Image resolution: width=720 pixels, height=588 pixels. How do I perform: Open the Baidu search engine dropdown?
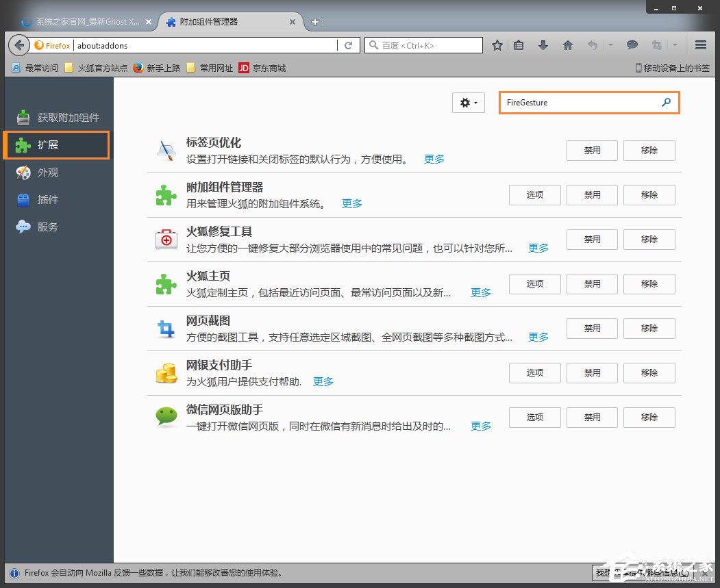[x=375, y=45]
